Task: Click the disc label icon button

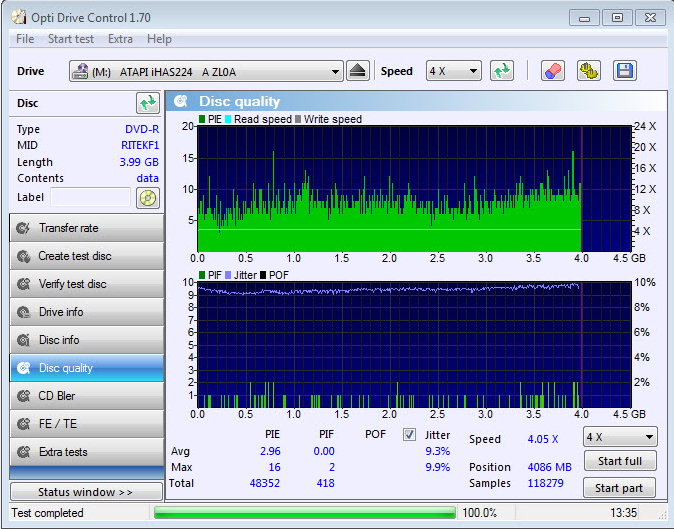Action: click(147, 198)
